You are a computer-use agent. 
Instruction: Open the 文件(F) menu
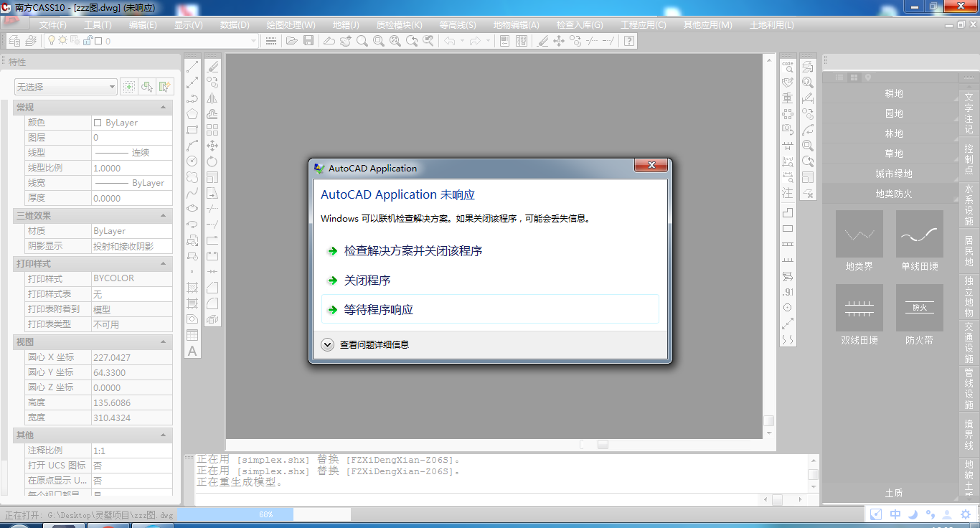pyautogui.click(x=53, y=24)
